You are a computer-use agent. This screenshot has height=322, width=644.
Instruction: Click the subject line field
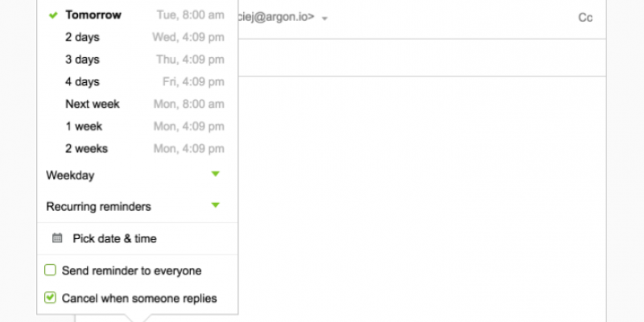click(x=419, y=58)
